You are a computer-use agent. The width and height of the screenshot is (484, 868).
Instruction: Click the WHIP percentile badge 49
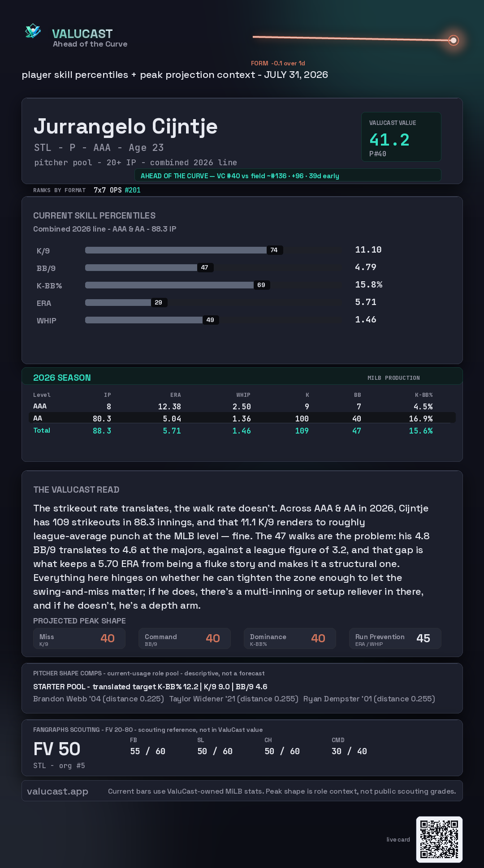click(x=210, y=320)
